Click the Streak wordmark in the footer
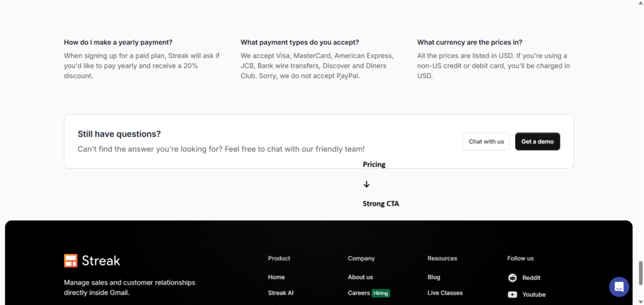The width and height of the screenshot is (644, 305). coord(101,261)
